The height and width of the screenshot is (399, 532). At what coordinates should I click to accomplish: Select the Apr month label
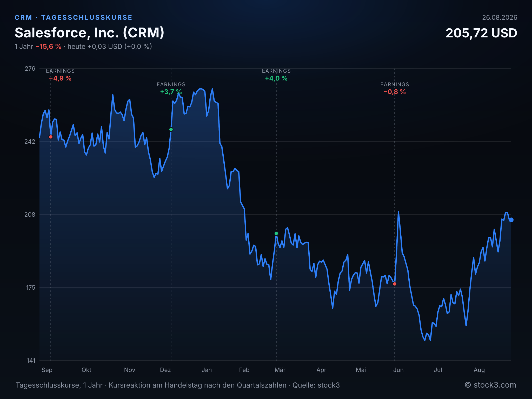321,370
